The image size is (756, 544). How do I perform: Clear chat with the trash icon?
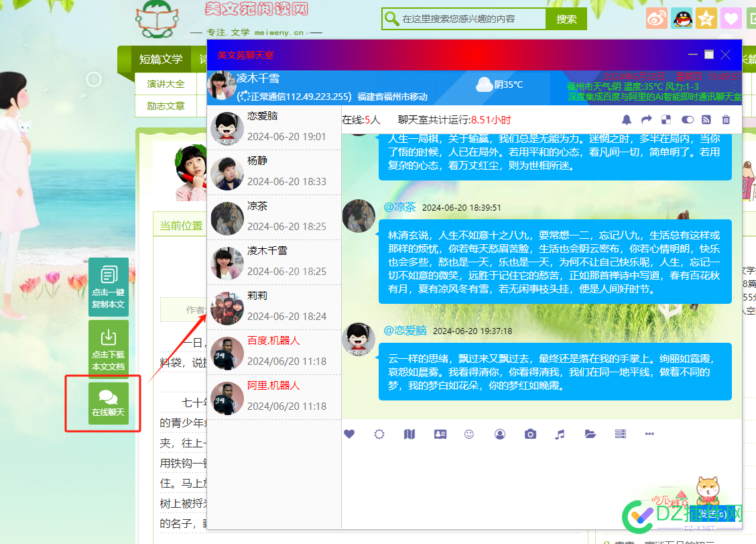pyautogui.click(x=725, y=119)
